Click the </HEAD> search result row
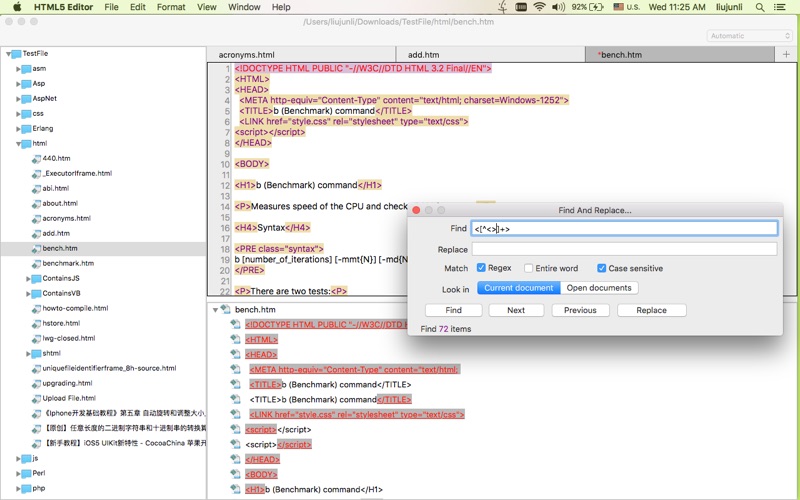Viewport: 800px width, 500px height. (262, 459)
